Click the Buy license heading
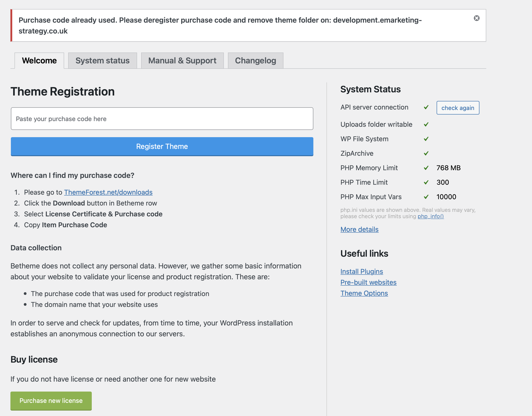Viewport: 532px width, 416px height. pyautogui.click(x=34, y=359)
